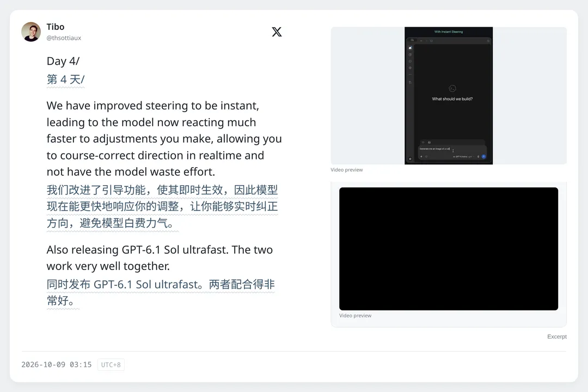588x392 pixels.
Task: Click the '同时发布 GPT-6.1 Sol ultrafast' translation
Action: [x=161, y=292]
